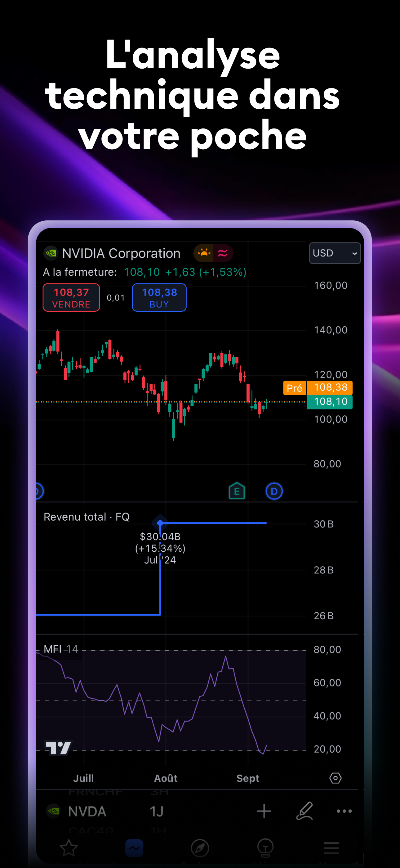Change the 1J timeframe interval
This screenshot has height=868, width=400.
tap(157, 811)
